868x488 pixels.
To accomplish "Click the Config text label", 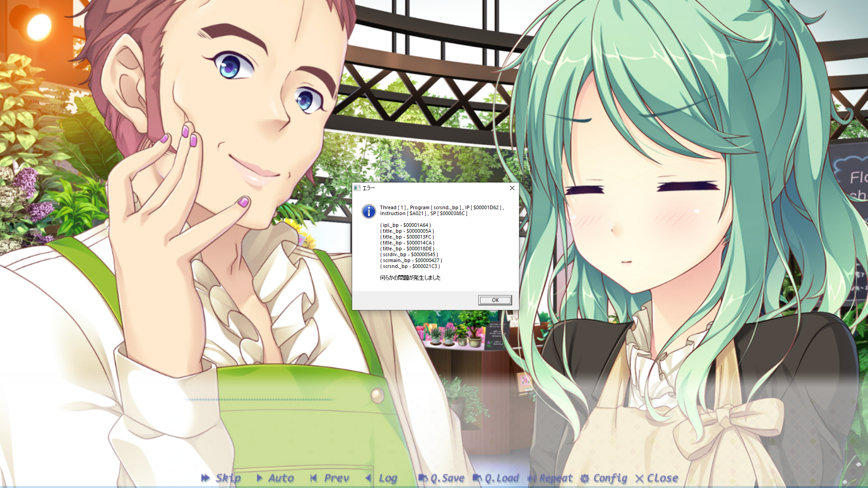I will [610, 479].
